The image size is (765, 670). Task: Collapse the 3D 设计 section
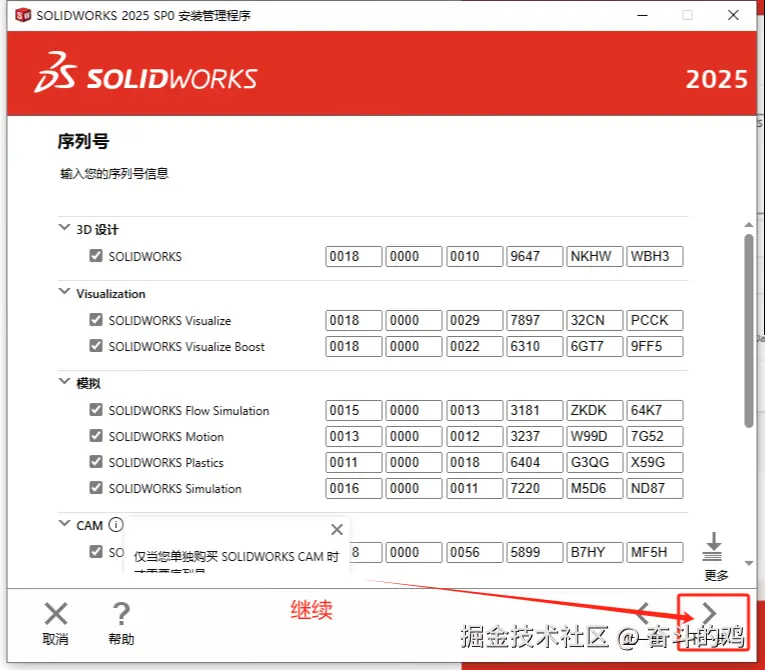(64, 227)
